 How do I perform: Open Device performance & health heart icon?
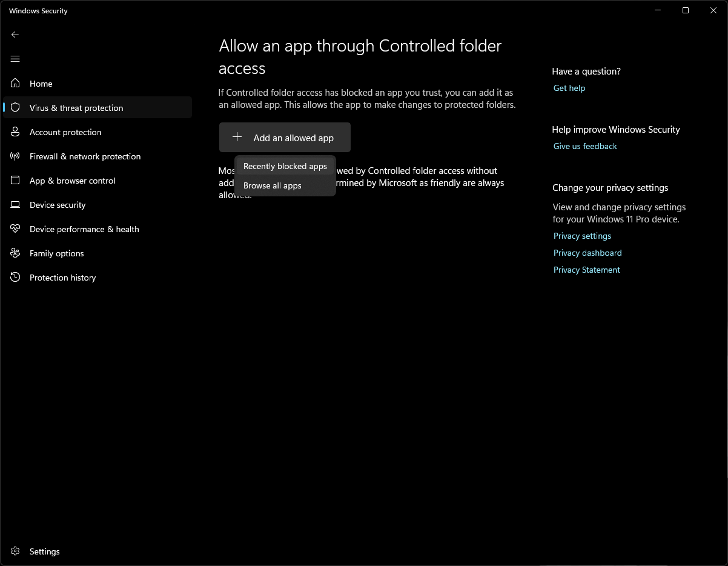pos(16,229)
